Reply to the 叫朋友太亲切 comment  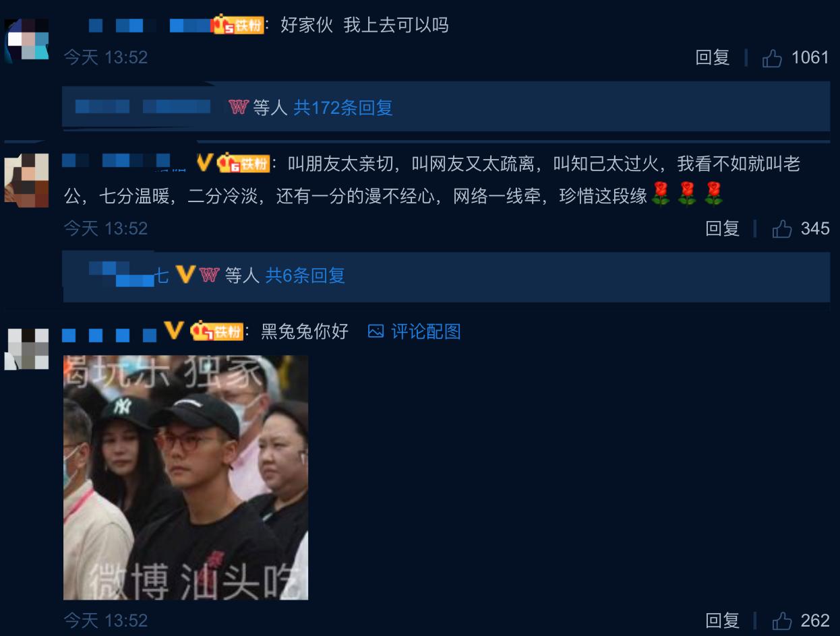click(723, 229)
